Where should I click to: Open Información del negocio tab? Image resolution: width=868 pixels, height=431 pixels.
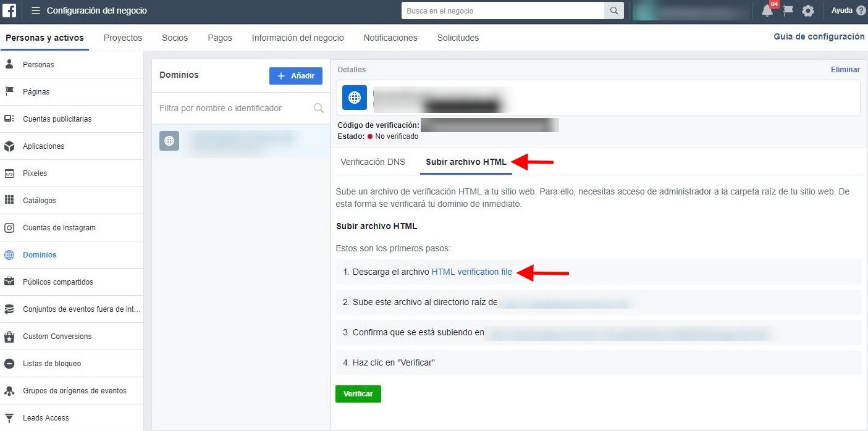point(298,38)
